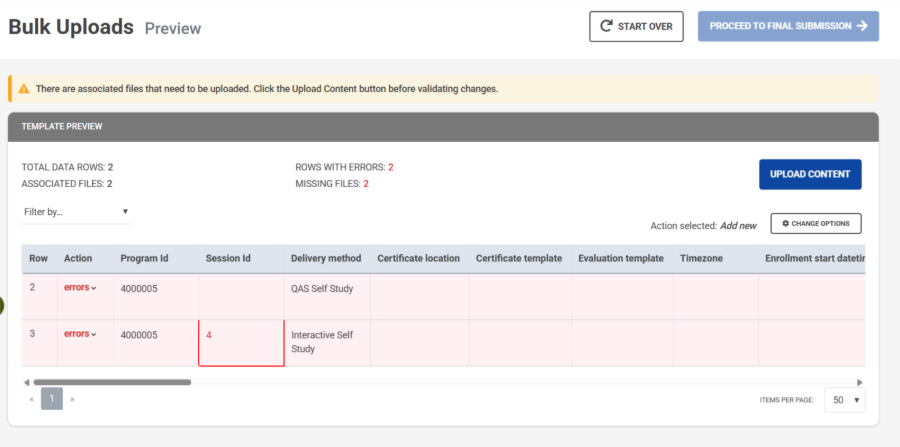Go to page 1 in pagination
Viewport: 900px width, 447px height.
(52, 399)
